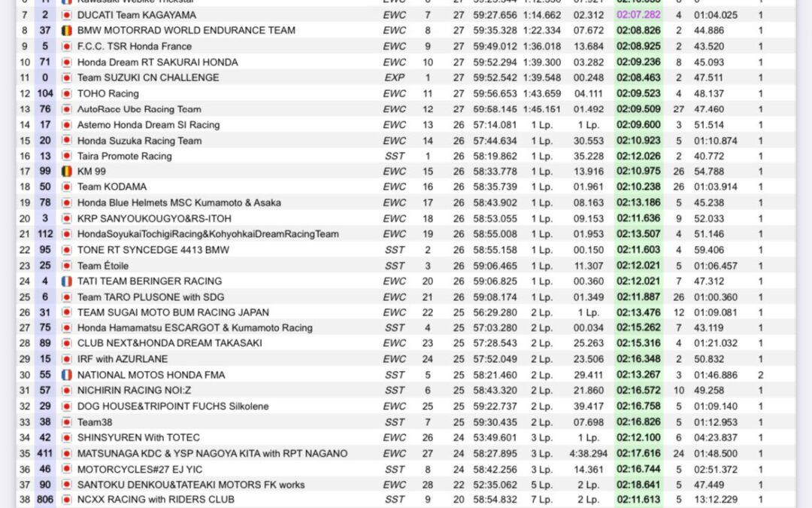Click the SST class cell for Taira Promote Racing
The width and height of the screenshot is (812, 508).
[x=395, y=156]
